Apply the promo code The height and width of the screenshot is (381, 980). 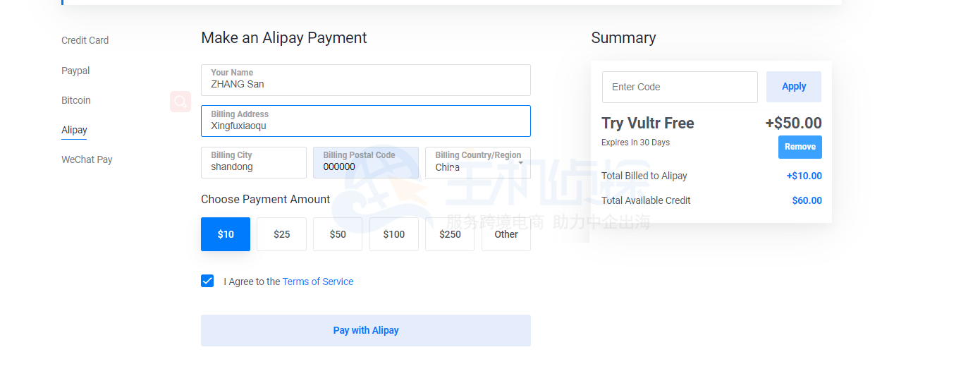(x=793, y=87)
